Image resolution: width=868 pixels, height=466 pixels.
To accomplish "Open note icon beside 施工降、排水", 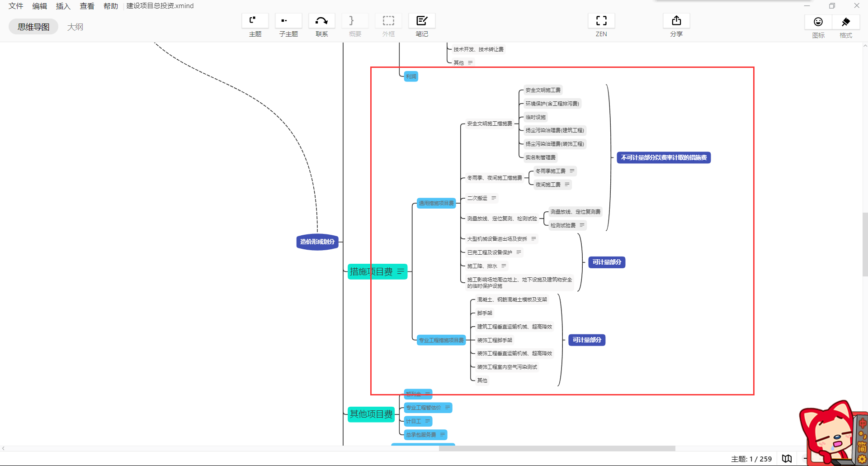I will [x=504, y=266].
